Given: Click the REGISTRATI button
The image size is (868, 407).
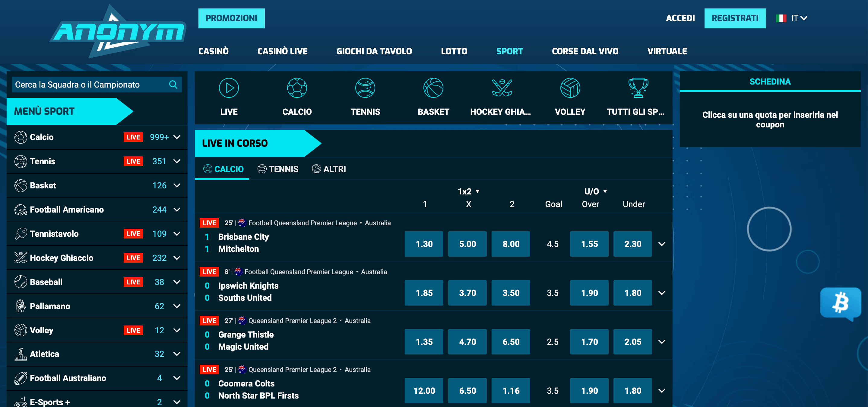Looking at the screenshot, I should [x=735, y=18].
